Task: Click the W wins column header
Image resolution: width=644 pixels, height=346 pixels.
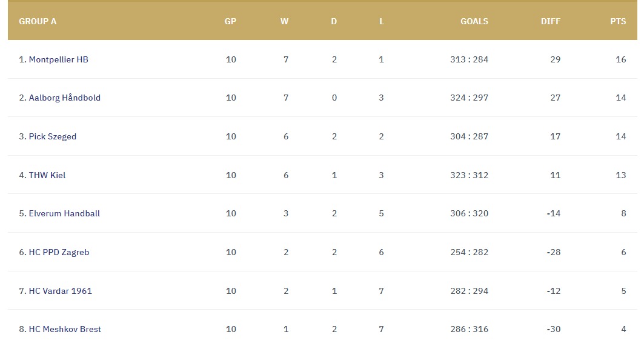Action: click(x=284, y=21)
